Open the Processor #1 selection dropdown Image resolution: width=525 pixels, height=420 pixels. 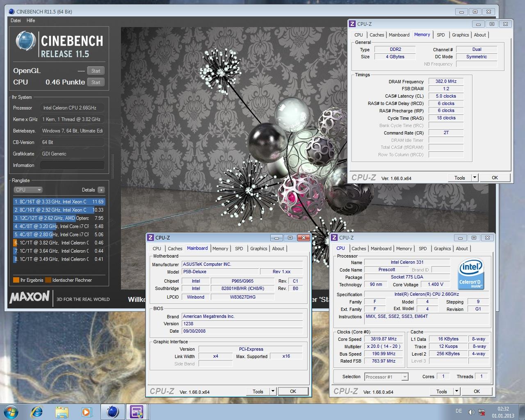pos(386,377)
